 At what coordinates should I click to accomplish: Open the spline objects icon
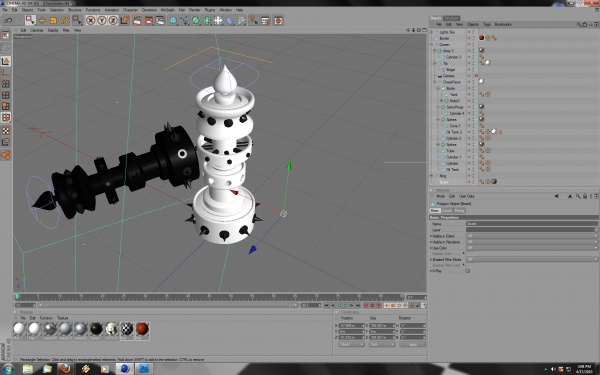tap(184, 20)
